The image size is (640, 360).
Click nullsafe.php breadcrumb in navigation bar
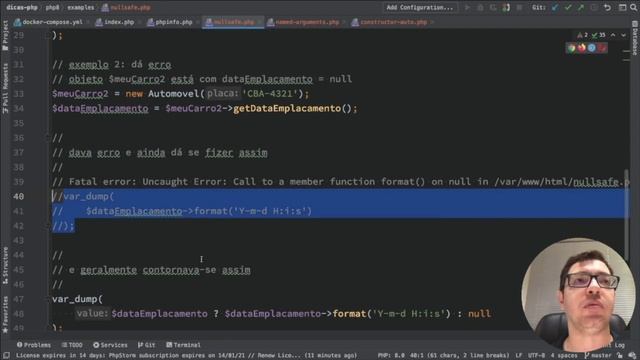126,7
